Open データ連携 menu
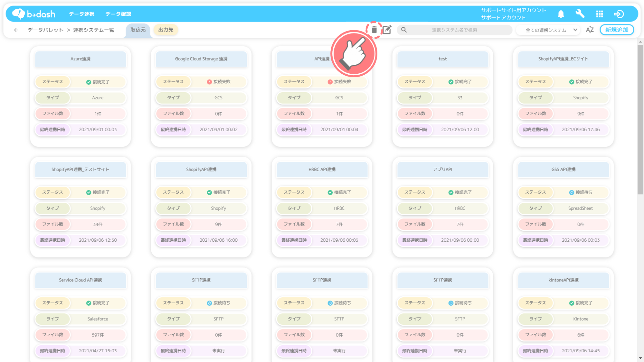The image size is (644, 362). (81, 14)
